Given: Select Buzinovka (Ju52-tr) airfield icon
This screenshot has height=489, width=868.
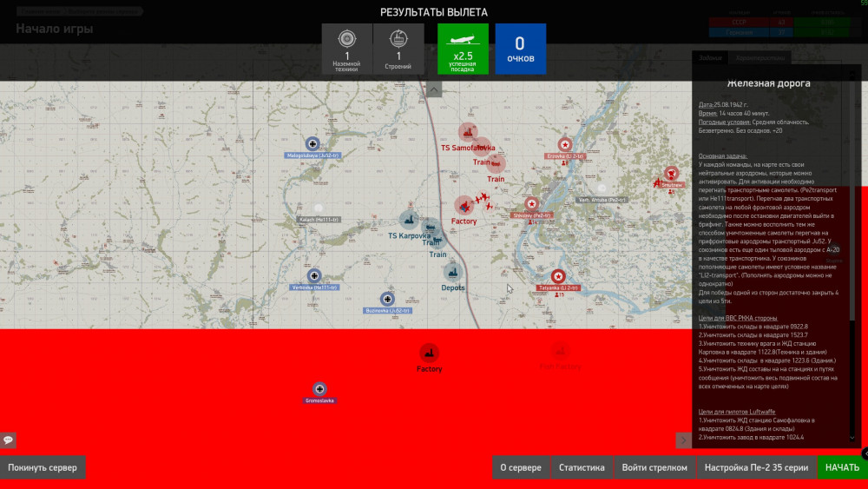Looking at the screenshot, I should point(387,299).
